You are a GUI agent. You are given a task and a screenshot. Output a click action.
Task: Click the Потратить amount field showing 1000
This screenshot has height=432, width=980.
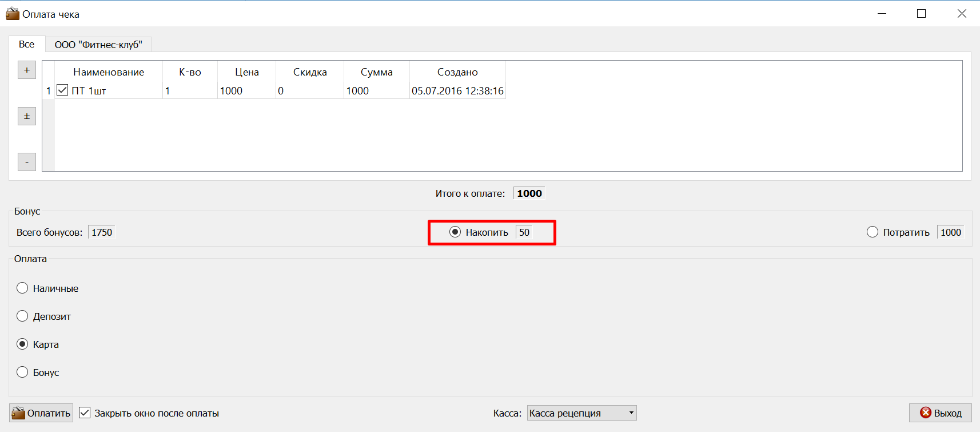[950, 232]
